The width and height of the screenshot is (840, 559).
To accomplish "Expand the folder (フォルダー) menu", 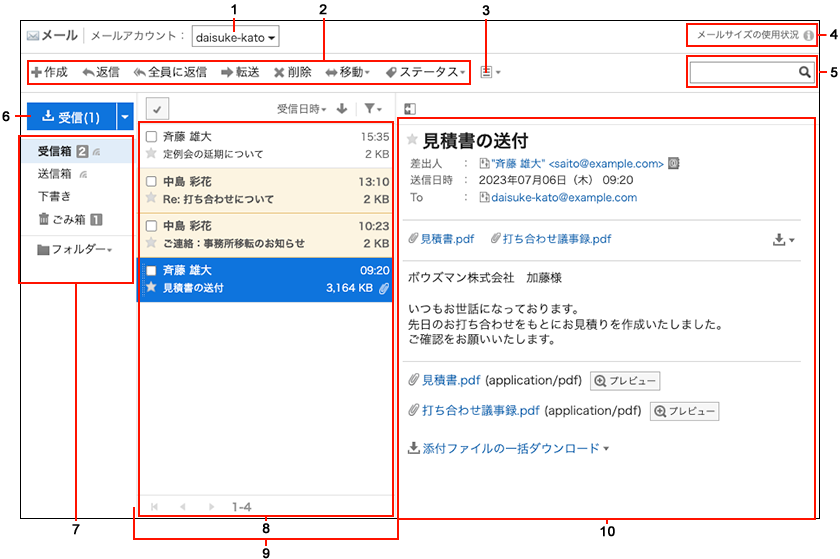I will [x=75, y=250].
